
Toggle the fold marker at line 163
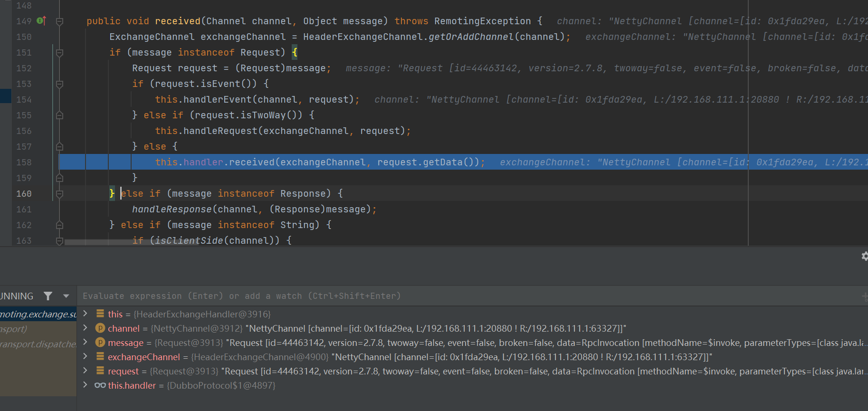[x=59, y=240]
